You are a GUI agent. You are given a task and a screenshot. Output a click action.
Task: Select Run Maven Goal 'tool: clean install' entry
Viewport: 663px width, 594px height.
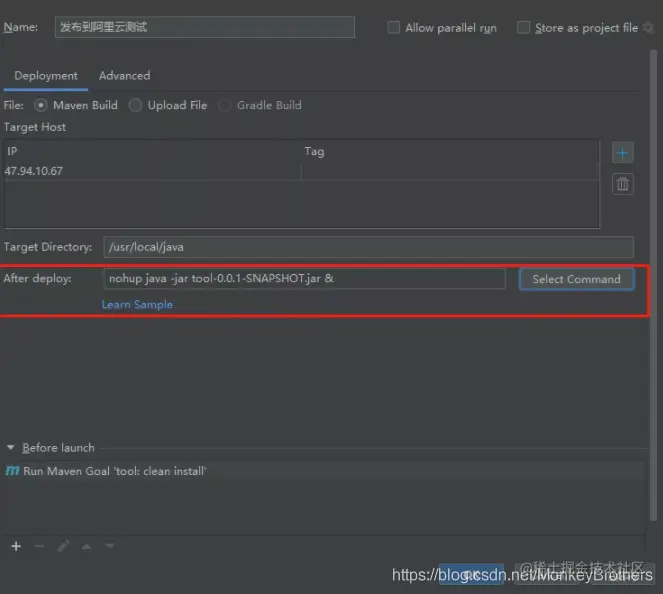click(x=324, y=471)
